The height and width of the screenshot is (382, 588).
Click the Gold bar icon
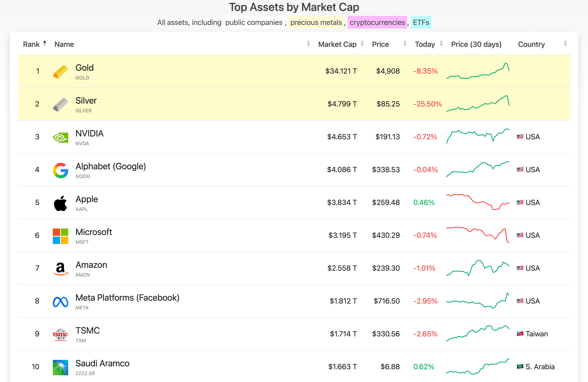click(60, 72)
